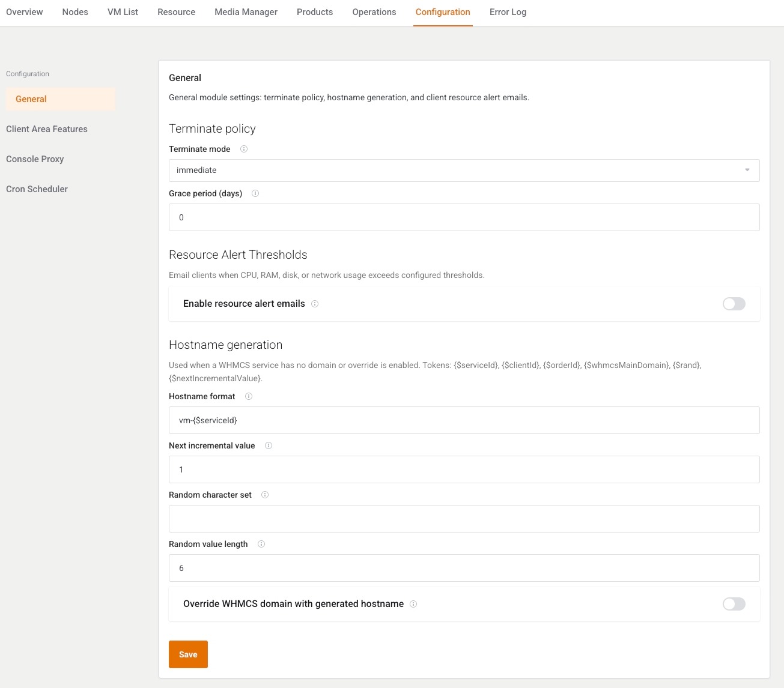Select General in the configuration sidebar

point(61,99)
